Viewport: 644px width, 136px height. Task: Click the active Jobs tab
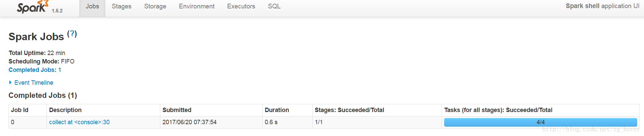coord(92,6)
